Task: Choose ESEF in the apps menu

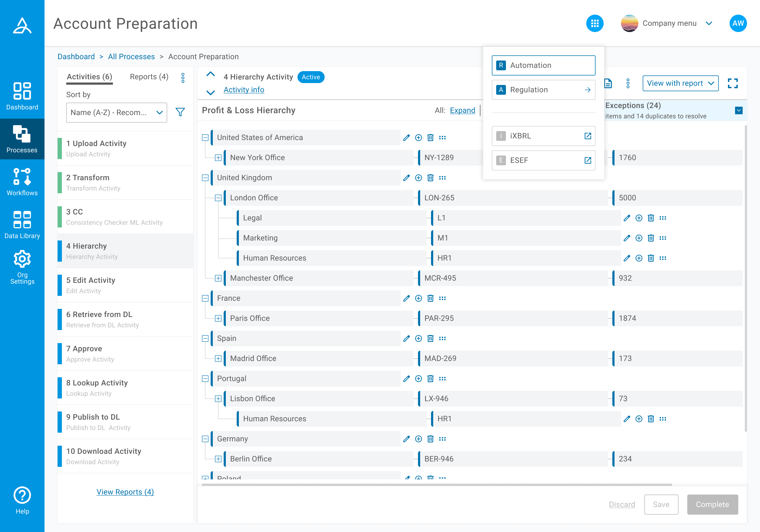Action: coord(543,160)
